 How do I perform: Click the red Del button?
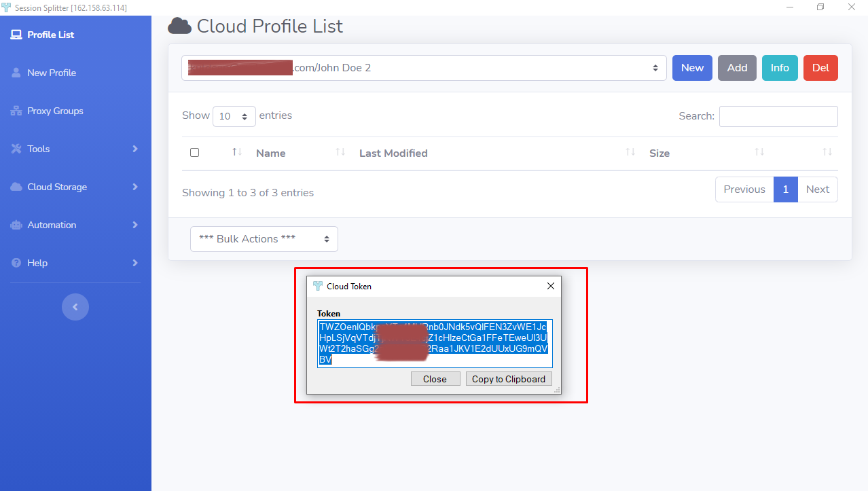click(x=820, y=68)
